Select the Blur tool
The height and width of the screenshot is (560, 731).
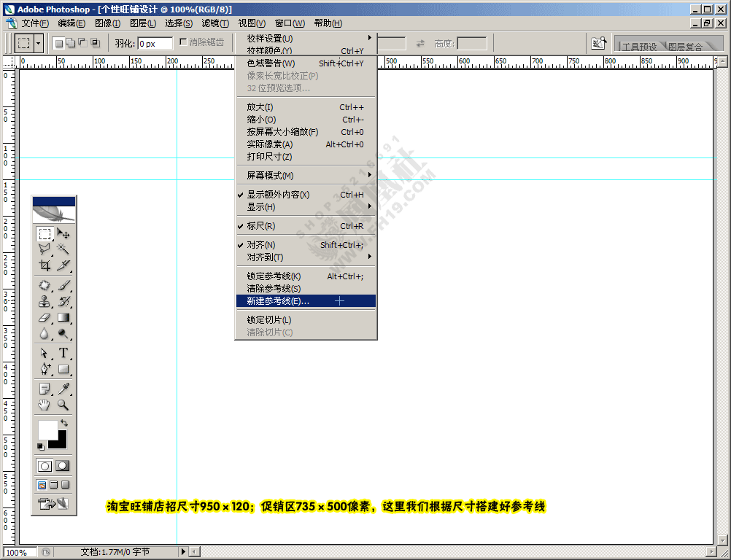pos(45,333)
